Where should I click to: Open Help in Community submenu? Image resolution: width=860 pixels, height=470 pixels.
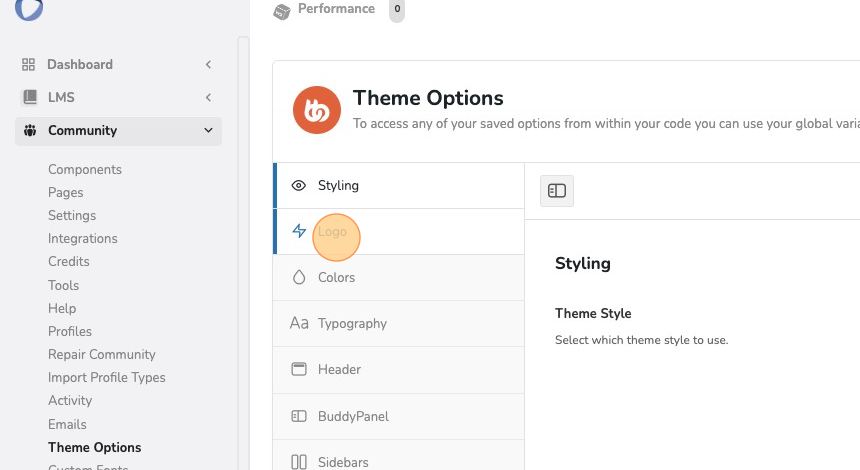point(62,308)
